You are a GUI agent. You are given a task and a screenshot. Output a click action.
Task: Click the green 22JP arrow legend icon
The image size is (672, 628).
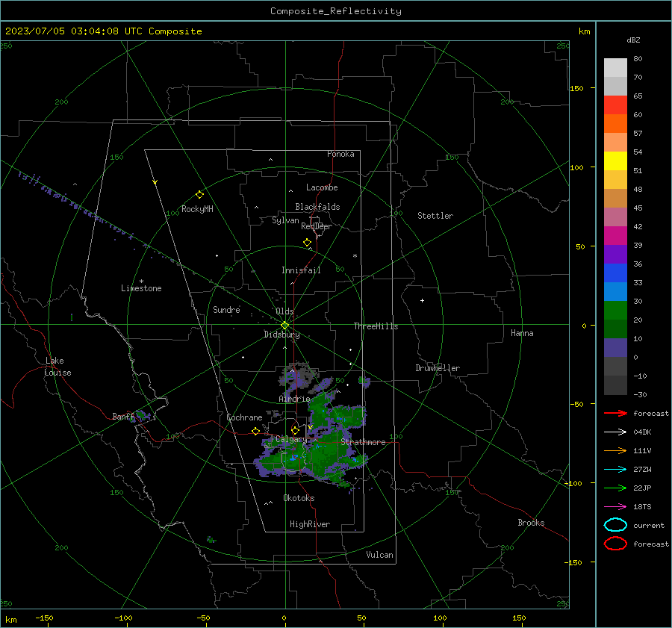[615, 488]
